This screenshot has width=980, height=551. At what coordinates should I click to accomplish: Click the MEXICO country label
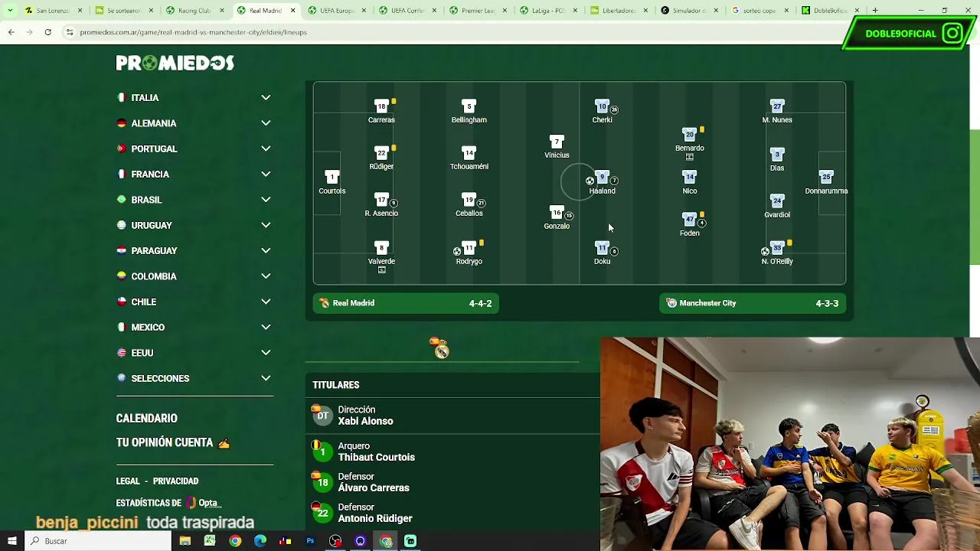(148, 327)
